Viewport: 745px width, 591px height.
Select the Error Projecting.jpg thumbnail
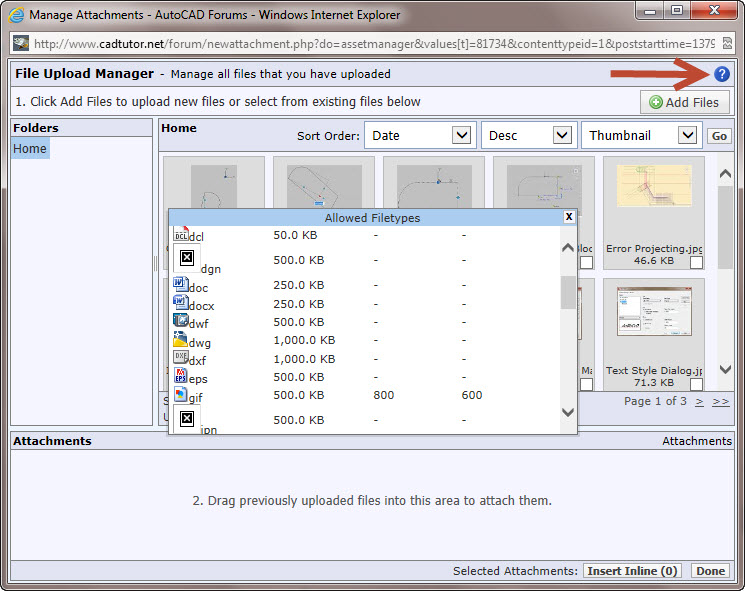(654, 186)
